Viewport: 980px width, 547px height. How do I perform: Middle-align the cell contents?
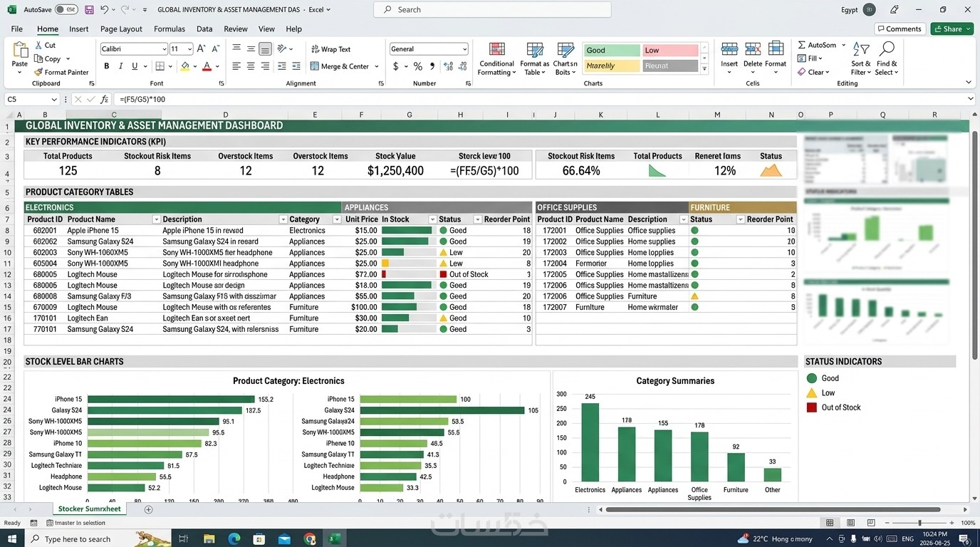click(x=251, y=48)
